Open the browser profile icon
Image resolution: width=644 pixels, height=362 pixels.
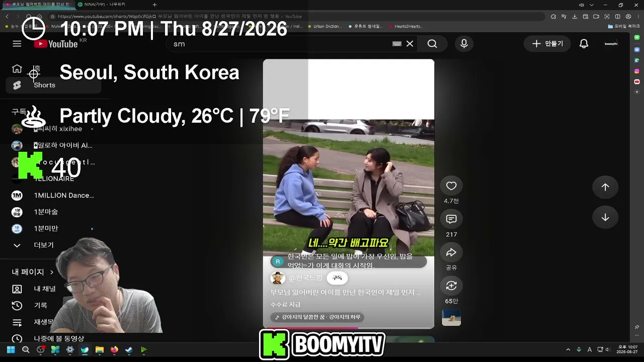[628, 16]
